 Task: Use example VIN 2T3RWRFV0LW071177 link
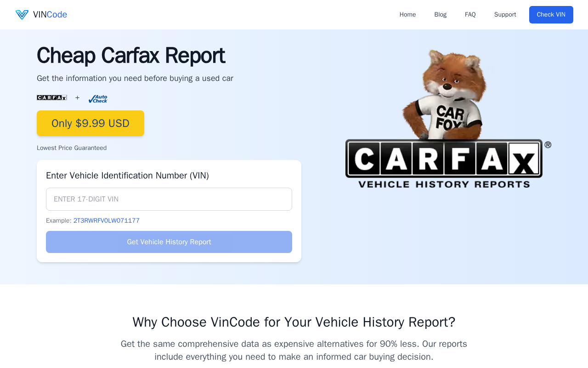[x=107, y=221]
